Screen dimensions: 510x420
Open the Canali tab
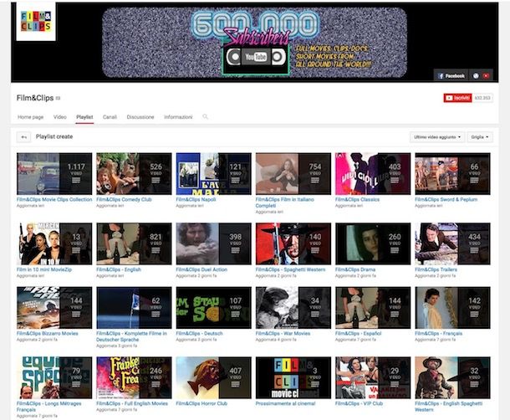tap(110, 117)
